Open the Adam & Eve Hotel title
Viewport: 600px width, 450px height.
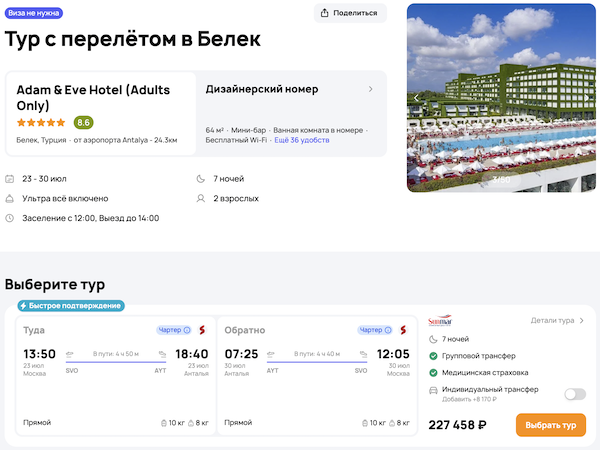pyautogui.click(x=93, y=97)
